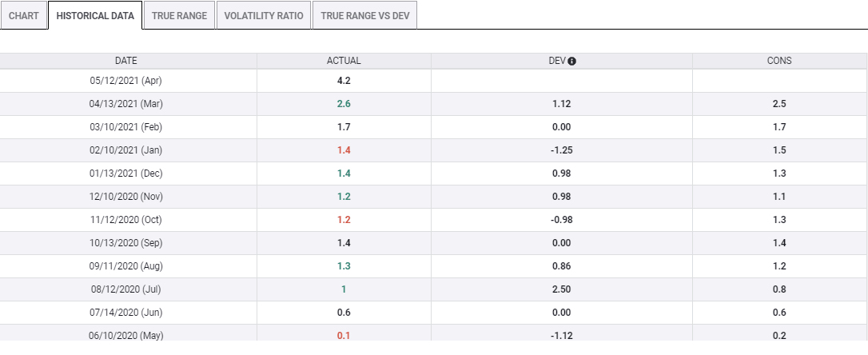Click the DATE column header
Screen dimensions: 868x355
[126, 61]
